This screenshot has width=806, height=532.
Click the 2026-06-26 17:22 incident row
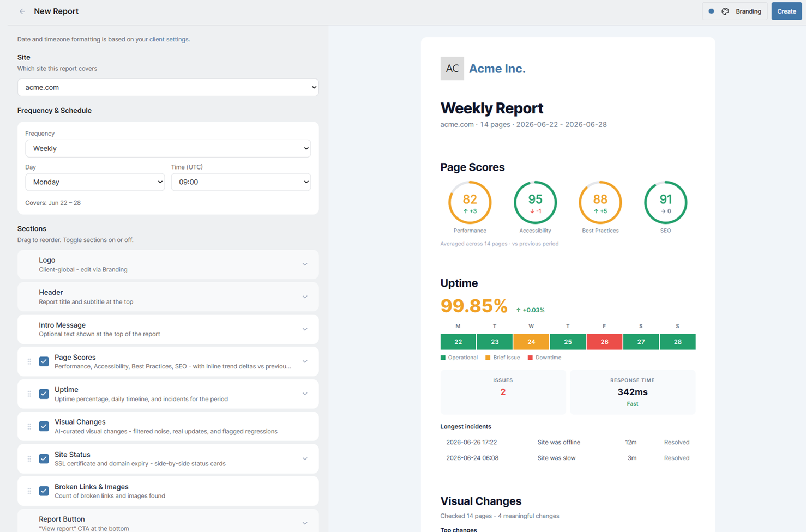pos(568,442)
